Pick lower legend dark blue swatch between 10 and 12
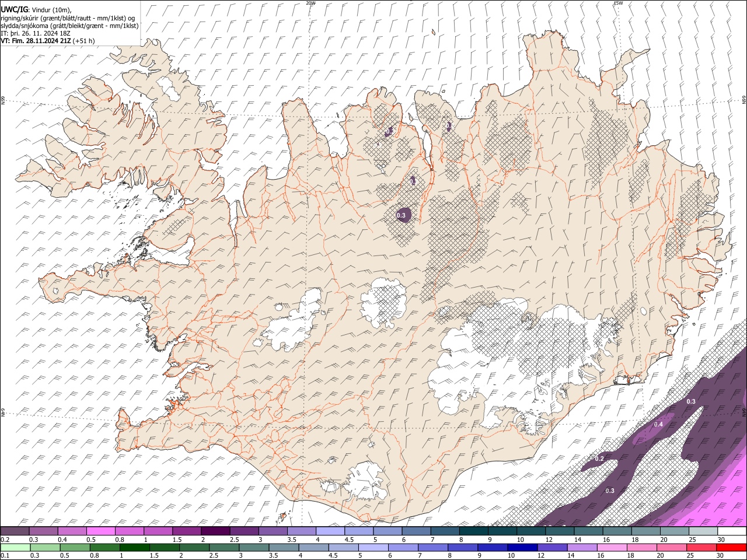The width and height of the screenshot is (747, 560). click(x=522, y=548)
